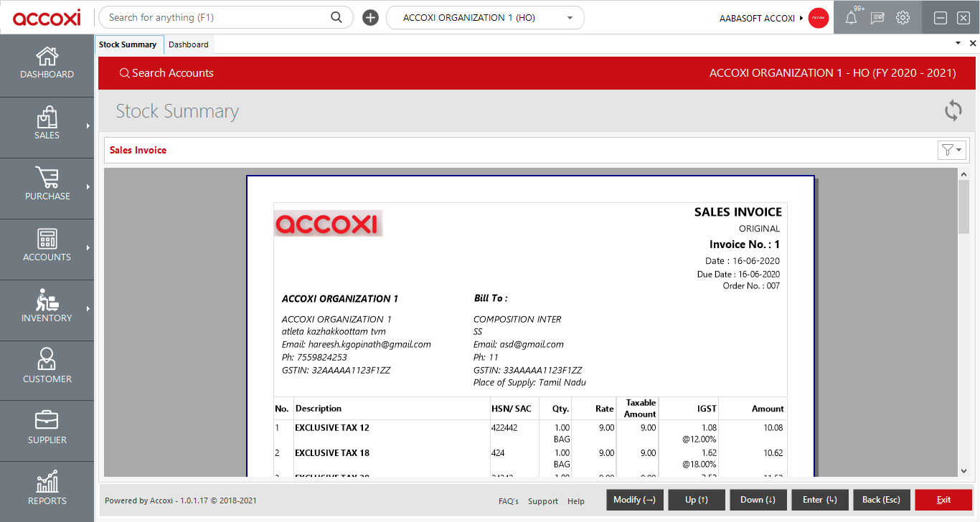Viewport: 980px width, 522px height.
Task: Open the notifications bell icon
Action: coord(851,18)
